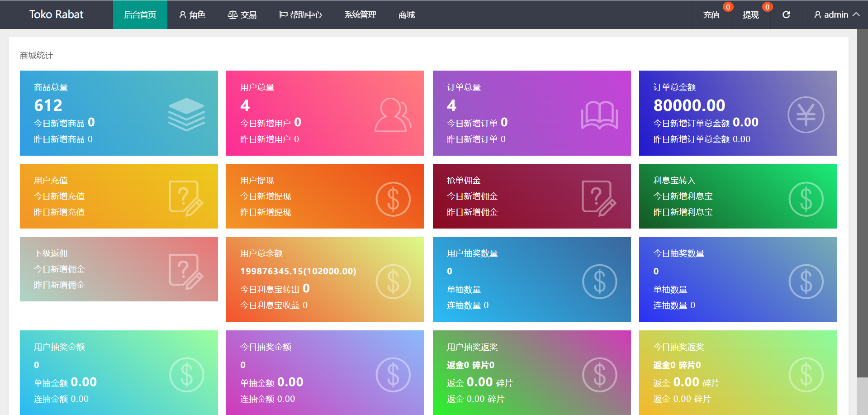Open the 后台首页 tab
This screenshot has width=868, height=415.
[x=140, y=14]
